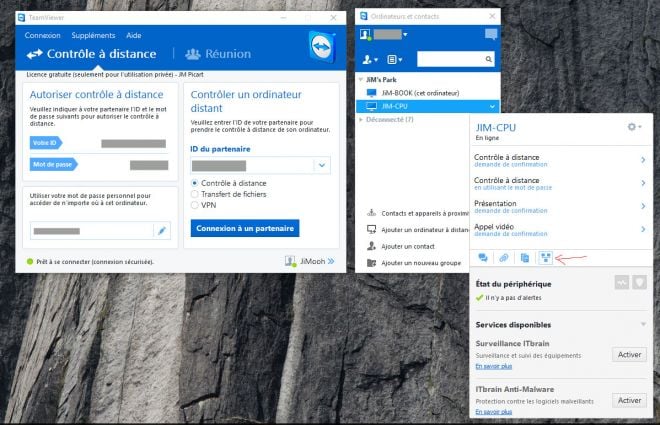Screen dimensions: 660x425
Task: Click JiM-BOOK computer monitor icon in list
Action: tap(372, 93)
